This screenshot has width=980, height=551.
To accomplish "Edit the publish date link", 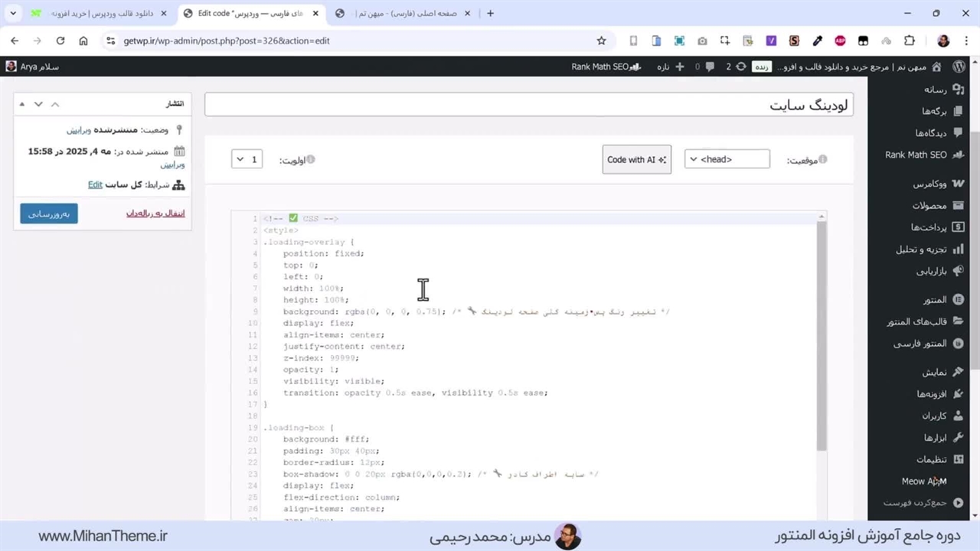I will (172, 165).
